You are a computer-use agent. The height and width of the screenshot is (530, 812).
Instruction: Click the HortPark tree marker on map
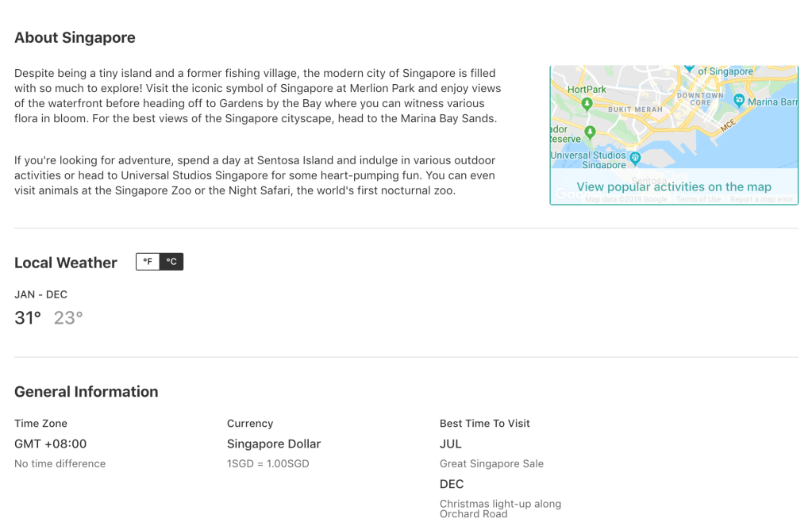point(587,103)
